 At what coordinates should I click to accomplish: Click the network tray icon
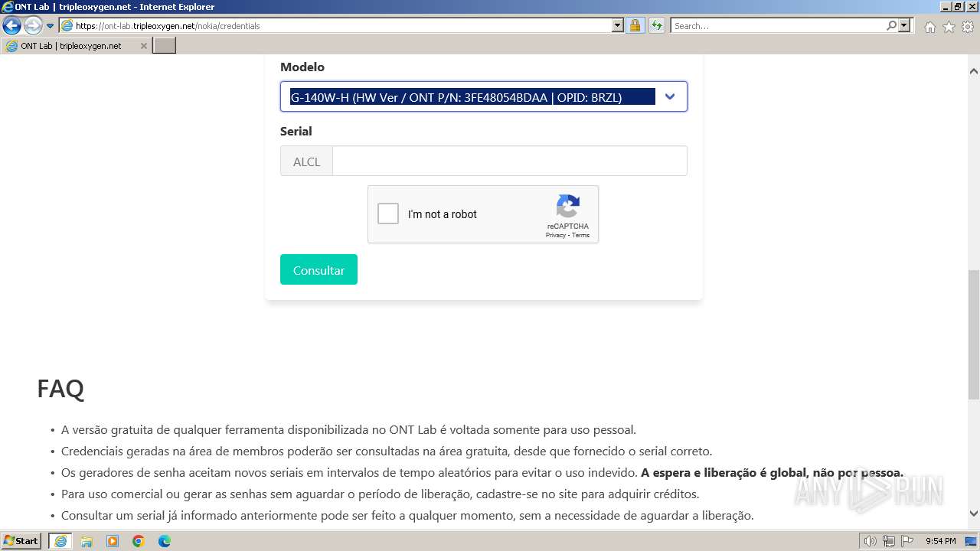pos(888,541)
